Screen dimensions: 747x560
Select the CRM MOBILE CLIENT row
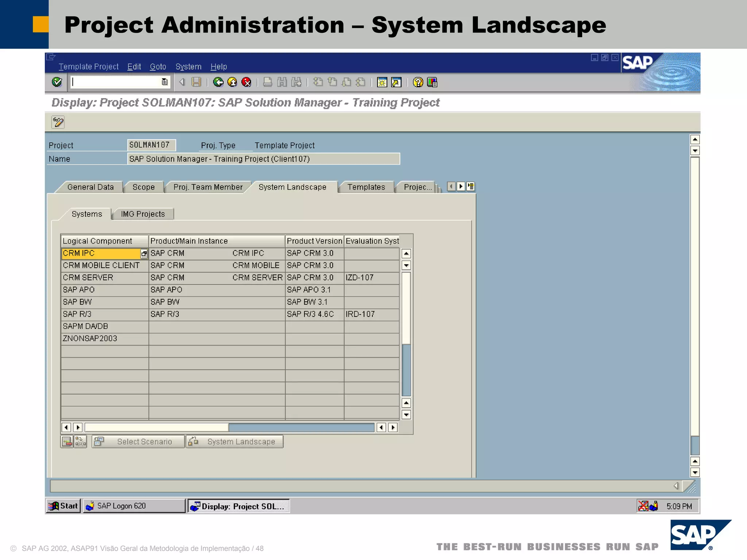coord(105,265)
